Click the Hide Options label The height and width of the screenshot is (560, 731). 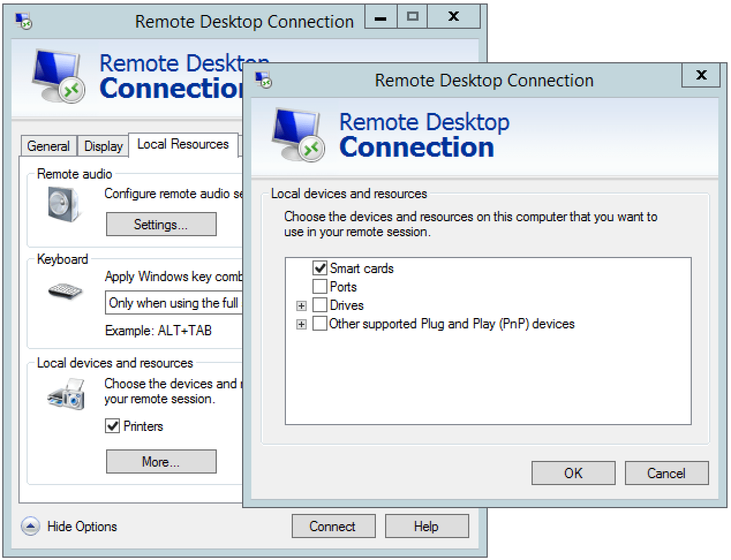(82, 526)
